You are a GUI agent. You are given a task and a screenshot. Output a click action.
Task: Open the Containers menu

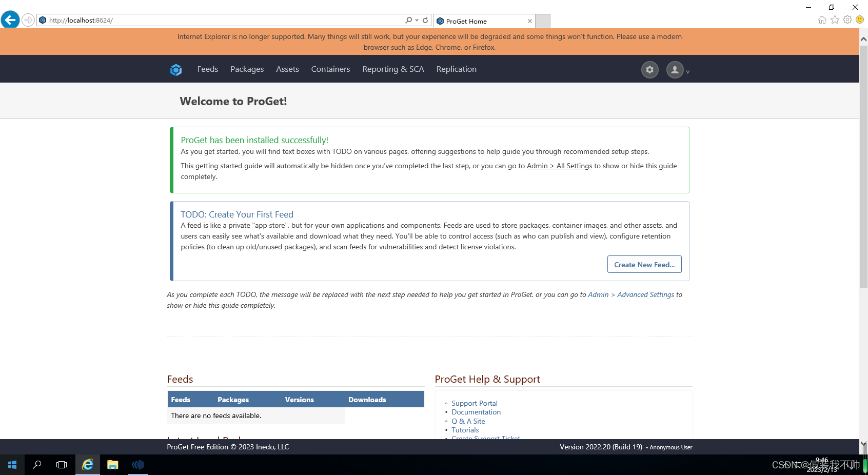coord(331,69)
